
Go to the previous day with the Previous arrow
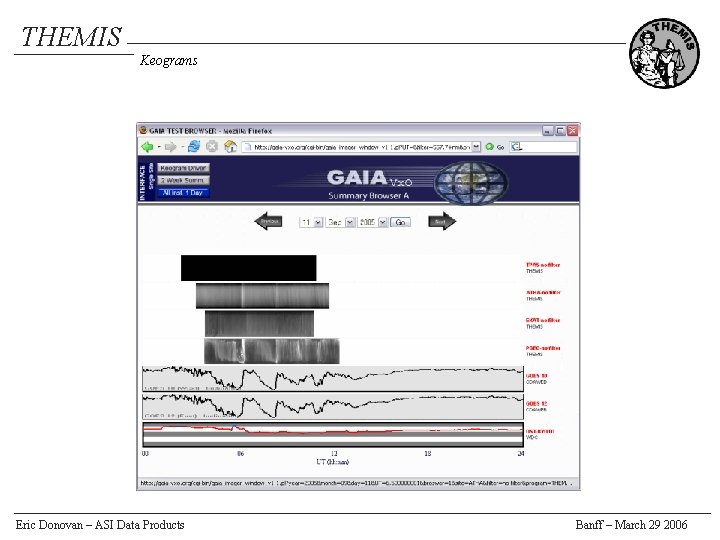pyautogui.click(x=269, y=221)
